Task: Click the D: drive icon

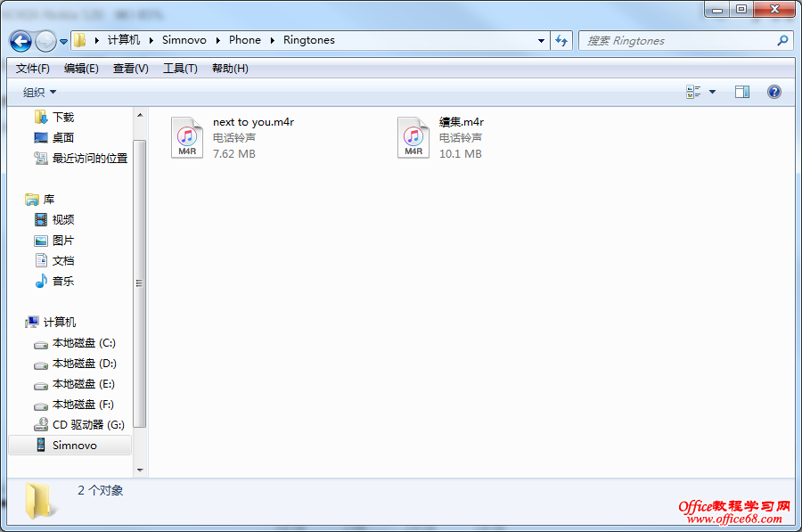Action: pyautogui.click(x=41, y=365)
